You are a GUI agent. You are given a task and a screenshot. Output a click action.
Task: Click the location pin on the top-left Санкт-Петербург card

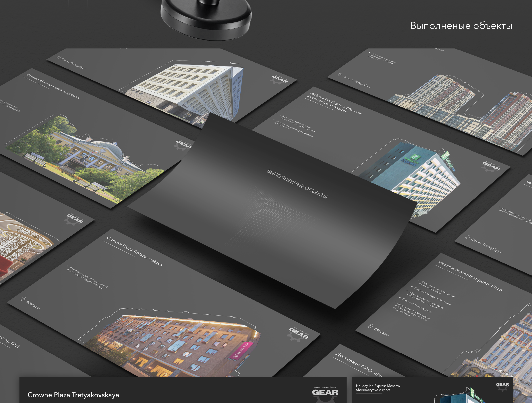coord(59,57)
